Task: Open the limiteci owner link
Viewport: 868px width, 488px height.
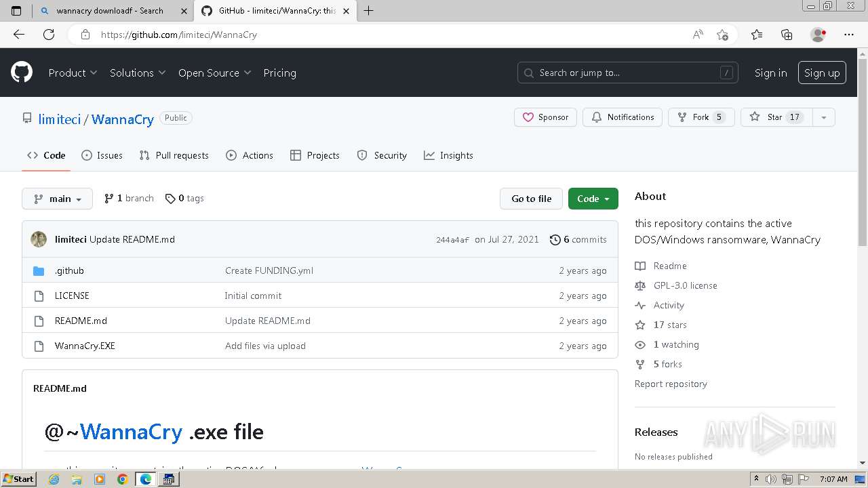Action: [60, 119]
